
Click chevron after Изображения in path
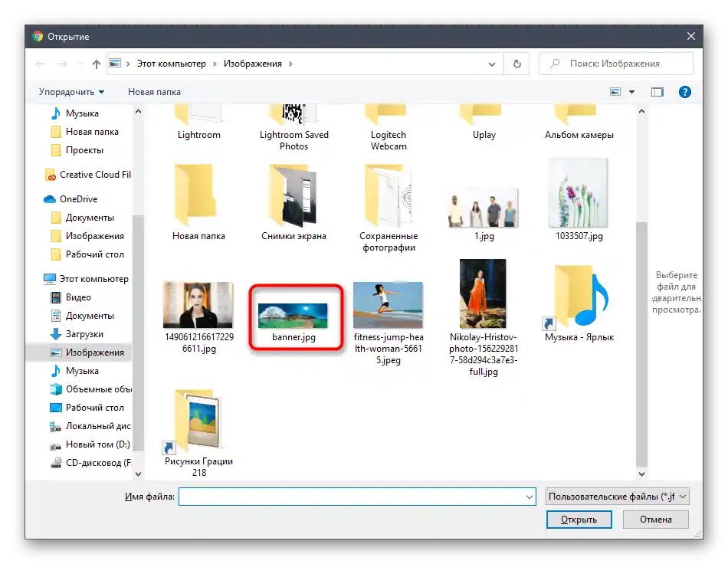[x=290, y=64]
